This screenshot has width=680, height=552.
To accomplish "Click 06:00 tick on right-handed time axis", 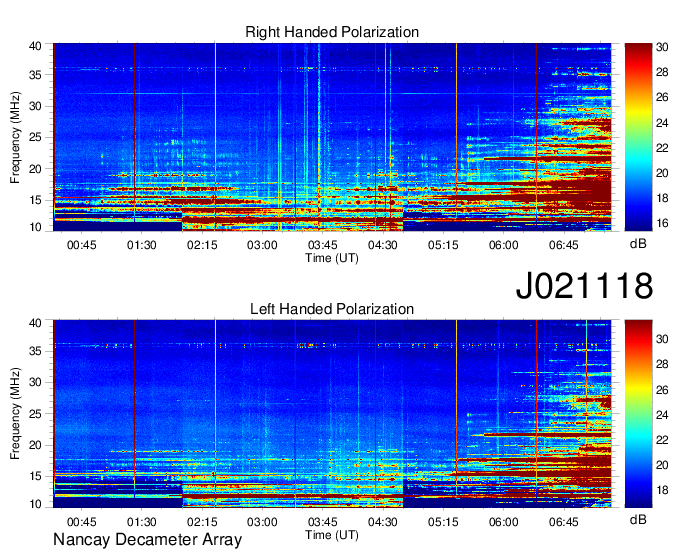I will click(x=503, y=245).
